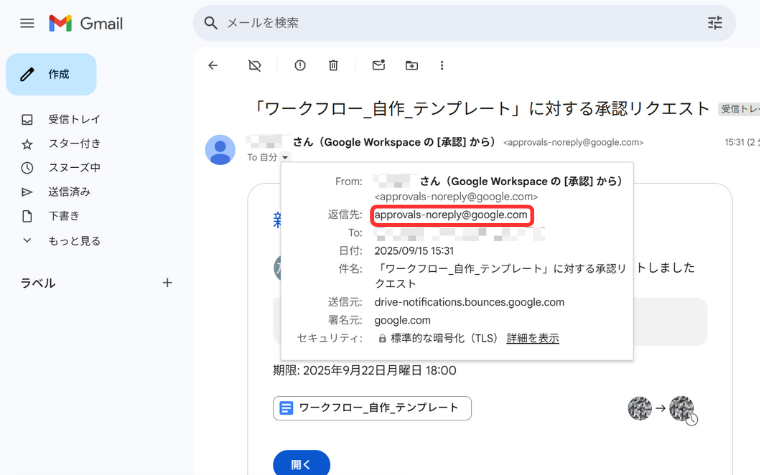Click the move-to folder icon

coord(412,65)
